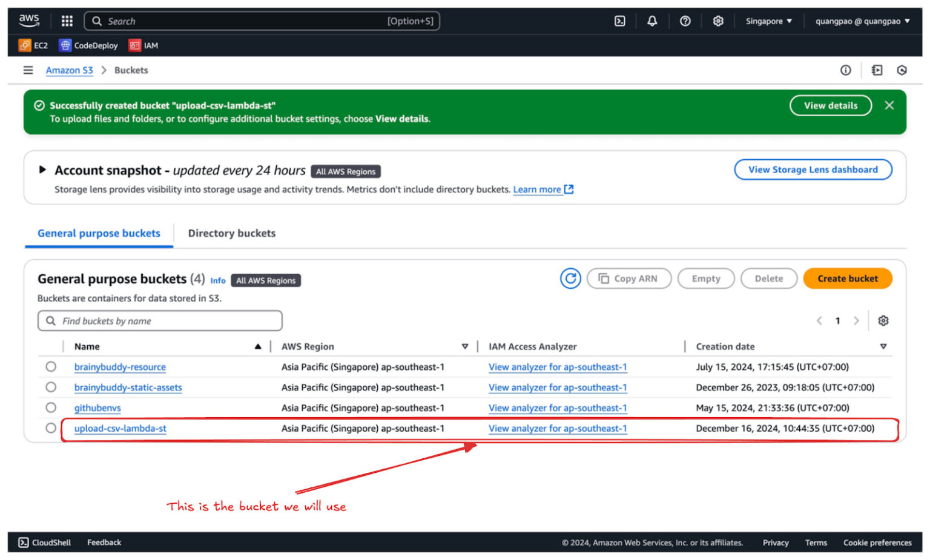The image size is (930, 560).
Task: Open bucket table preferences gear
Action: (883, 321)
